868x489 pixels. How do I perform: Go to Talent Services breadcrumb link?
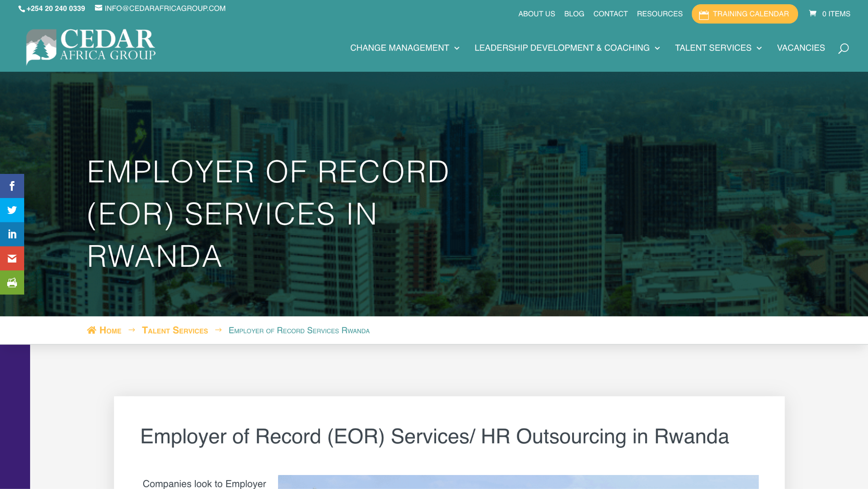point(175,330)
